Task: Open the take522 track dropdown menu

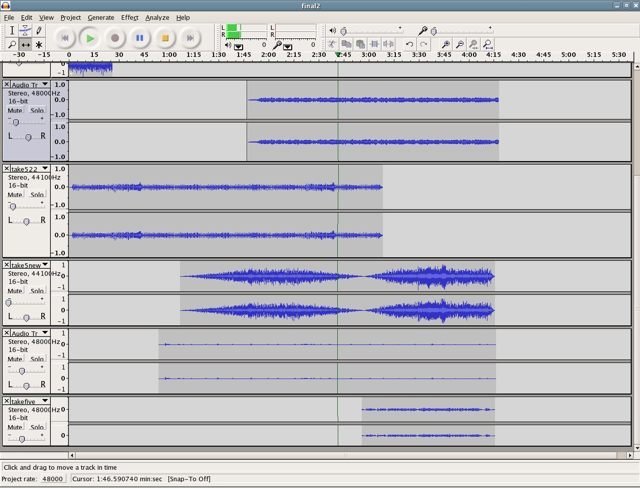Action: tap(45, 168)
